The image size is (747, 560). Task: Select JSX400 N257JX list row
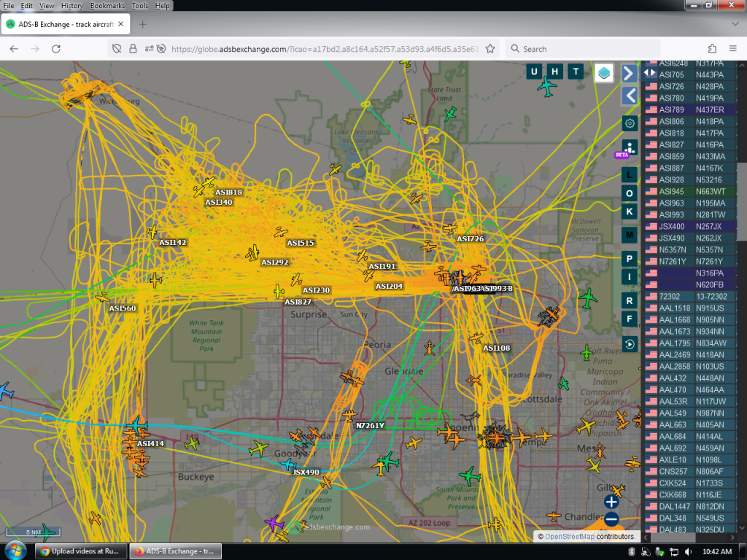(x=689, y=226)
